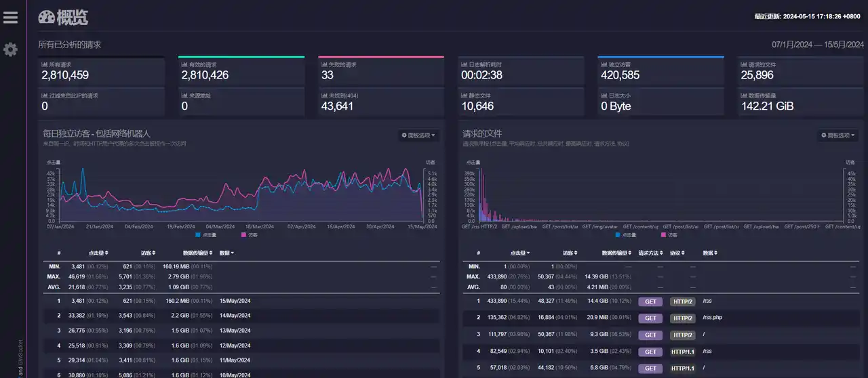Click the chart icon in 失败的请求 card
868x378 pixels.
coord(323,65)
